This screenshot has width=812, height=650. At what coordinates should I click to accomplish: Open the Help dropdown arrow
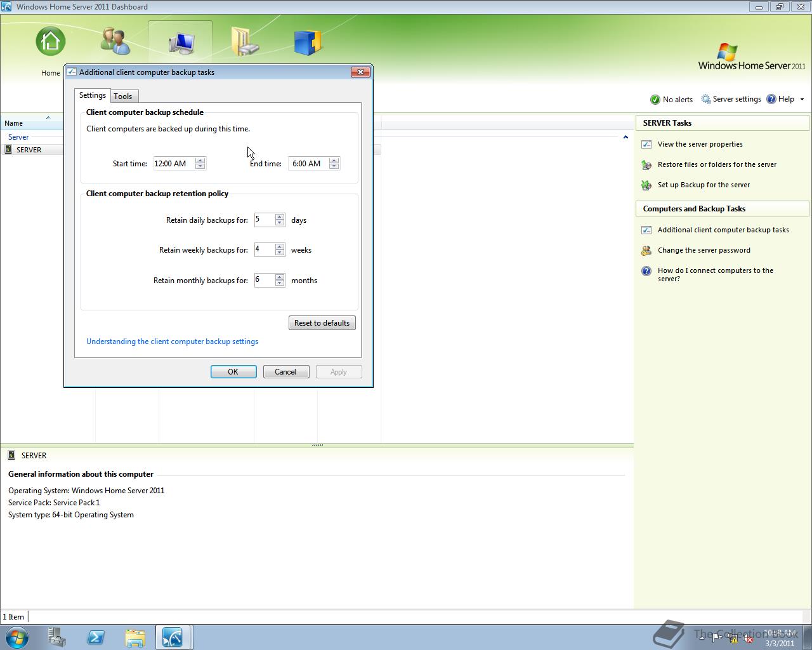(802, 100)
